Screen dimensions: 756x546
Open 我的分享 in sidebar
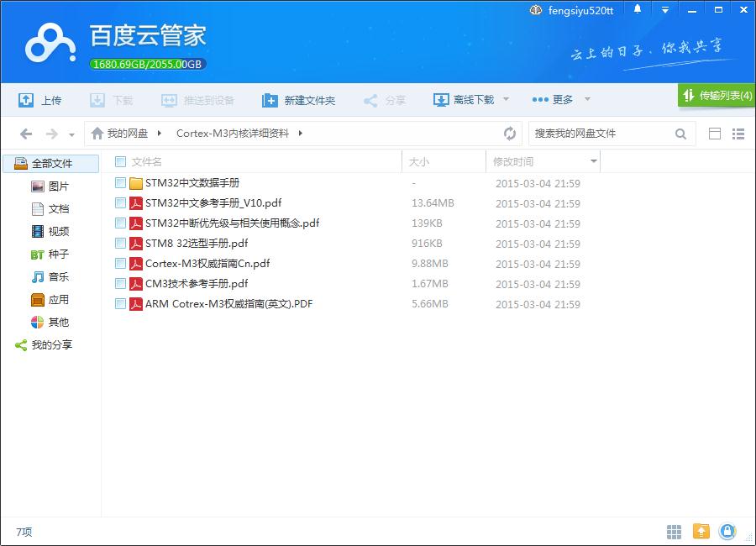tap(44, 345)
